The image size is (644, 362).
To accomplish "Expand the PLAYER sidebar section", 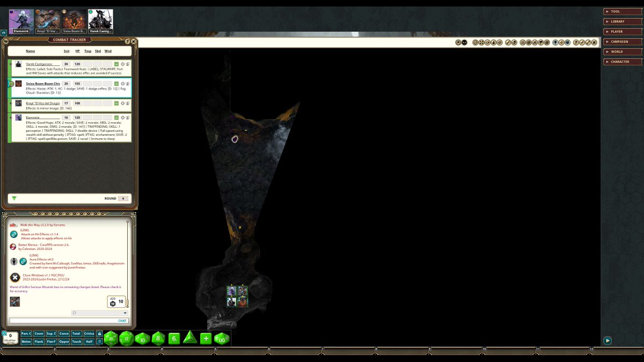I will click(621, 32).
